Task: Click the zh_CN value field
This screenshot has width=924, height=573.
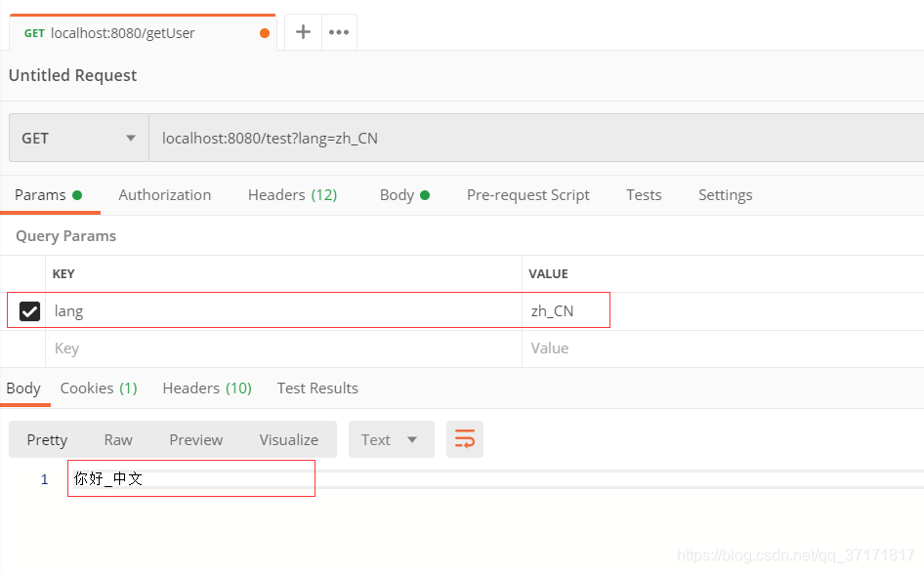Action: coord(567,309)
